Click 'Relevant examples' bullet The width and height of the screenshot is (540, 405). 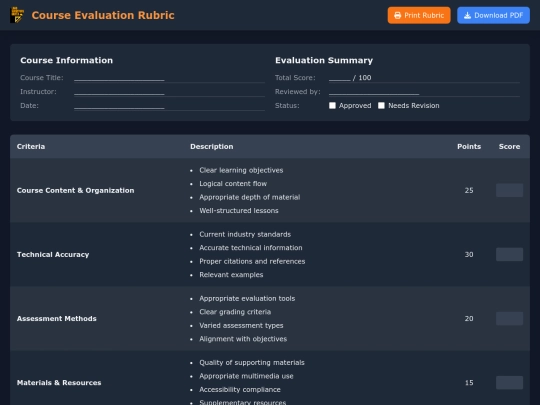pyautogui.click(x=231, y=275)
